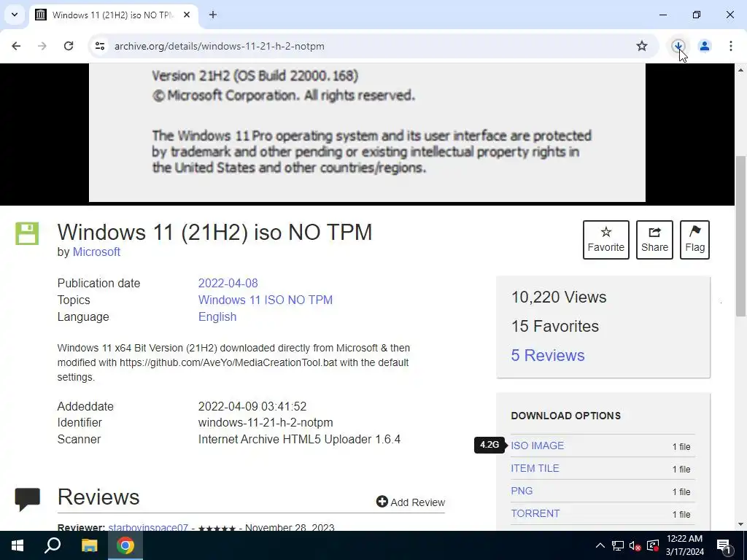Reload the archive.org page

point(69,46)
